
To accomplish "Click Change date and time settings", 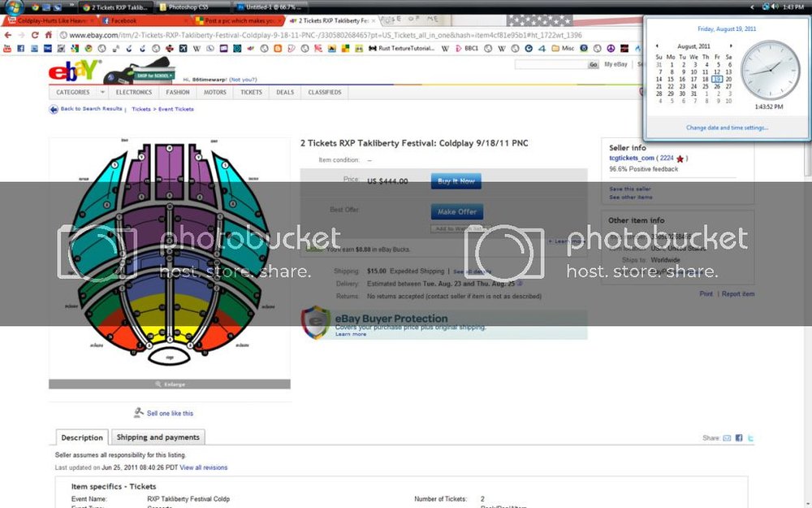I will [727, 128].
